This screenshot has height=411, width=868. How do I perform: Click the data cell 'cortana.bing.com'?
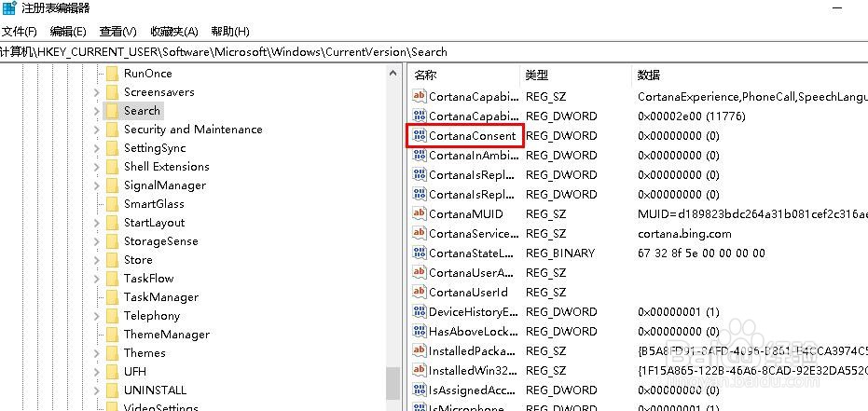coord(684,234)
